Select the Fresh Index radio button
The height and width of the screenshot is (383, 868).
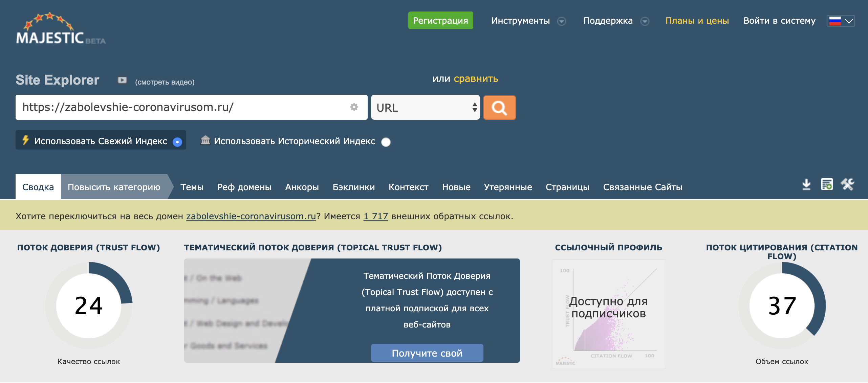[177, 142]
